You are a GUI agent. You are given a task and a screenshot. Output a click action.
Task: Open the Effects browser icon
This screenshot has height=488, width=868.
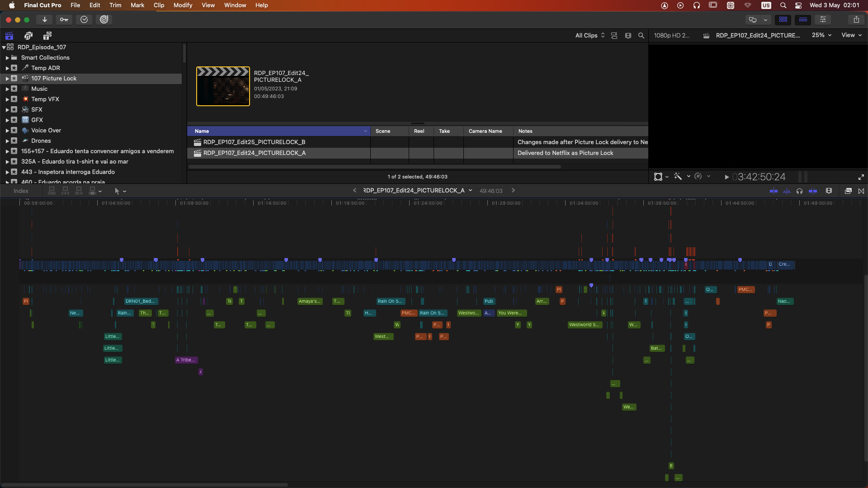pyautogui.click(x=848, y=191)
